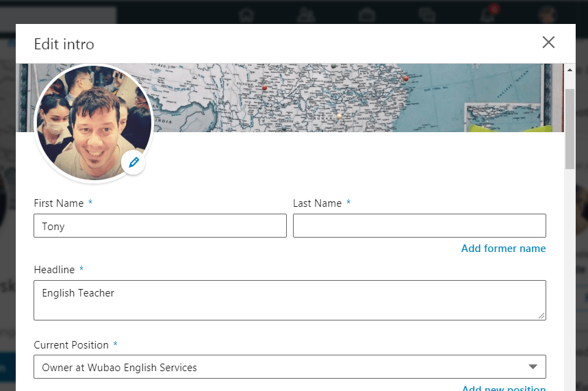Screen dimensions: 588x391
Task: Click the pencil icon on profile photo
Action: pos(133,162)
